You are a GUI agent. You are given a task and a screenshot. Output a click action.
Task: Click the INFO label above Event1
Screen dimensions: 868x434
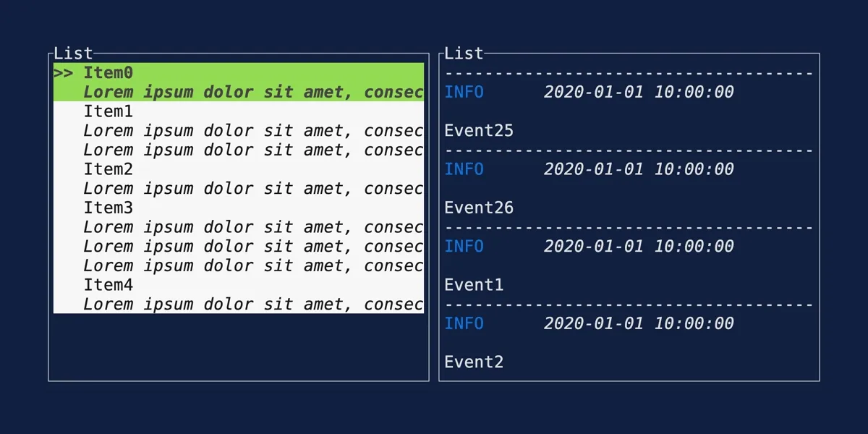[464, 247]
